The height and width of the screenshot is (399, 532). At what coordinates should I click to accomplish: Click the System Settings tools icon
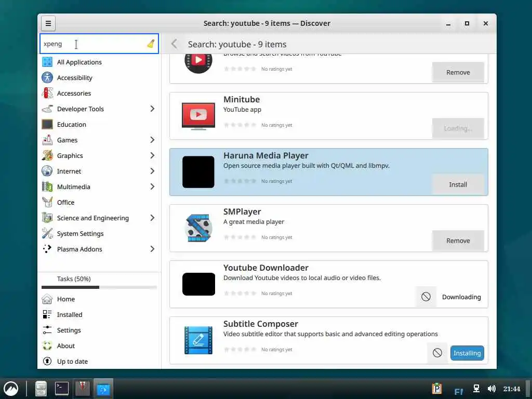(47, 233)
